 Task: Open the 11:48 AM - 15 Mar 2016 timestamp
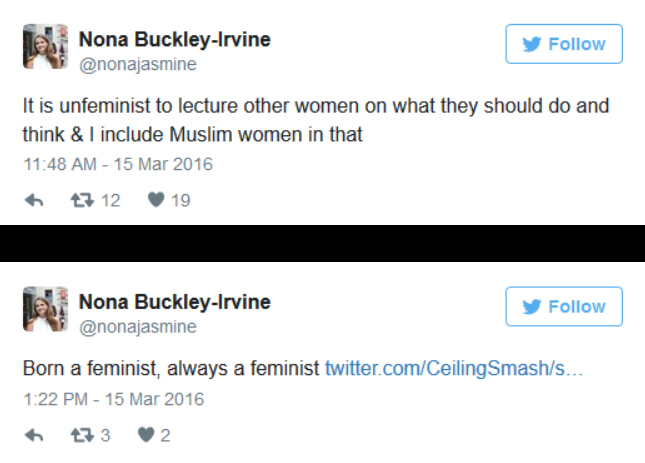click(118, 164)
